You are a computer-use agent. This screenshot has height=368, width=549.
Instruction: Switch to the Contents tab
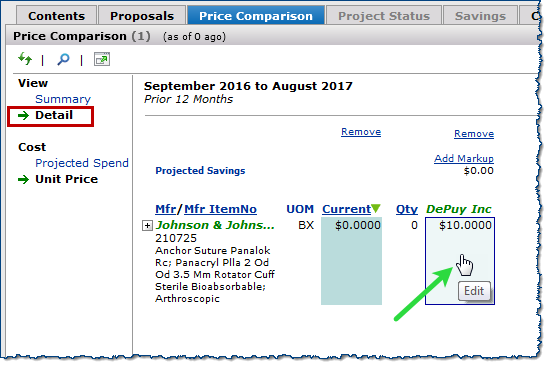pos(56,16)
